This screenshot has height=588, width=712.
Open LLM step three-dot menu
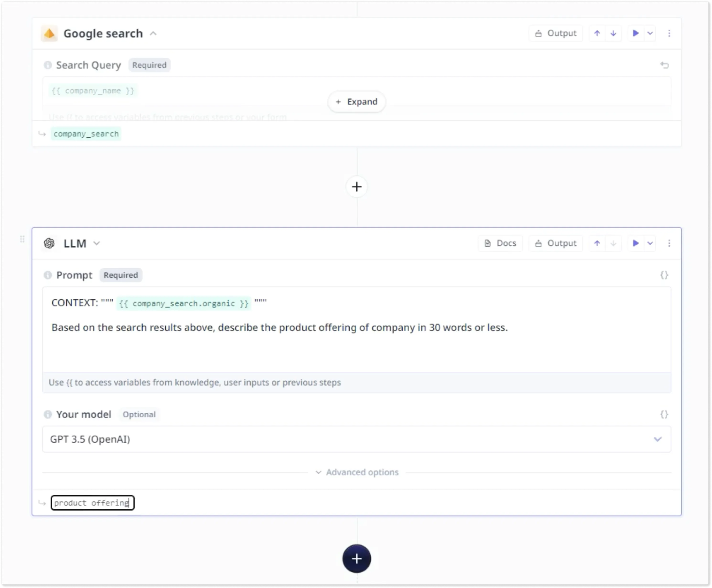coord(669,243)
